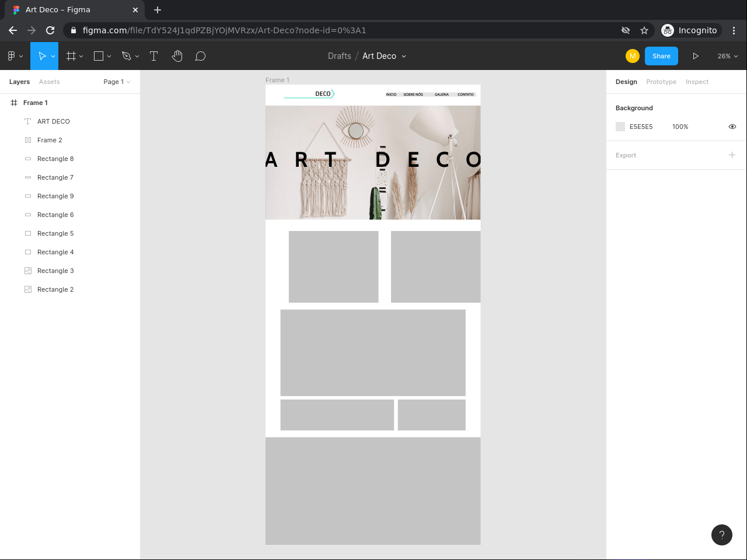Image resolution: width=747 pixels, height=560 pixels.
Task: Click the Frame 2 layer icon
Action: coord(28,140)
